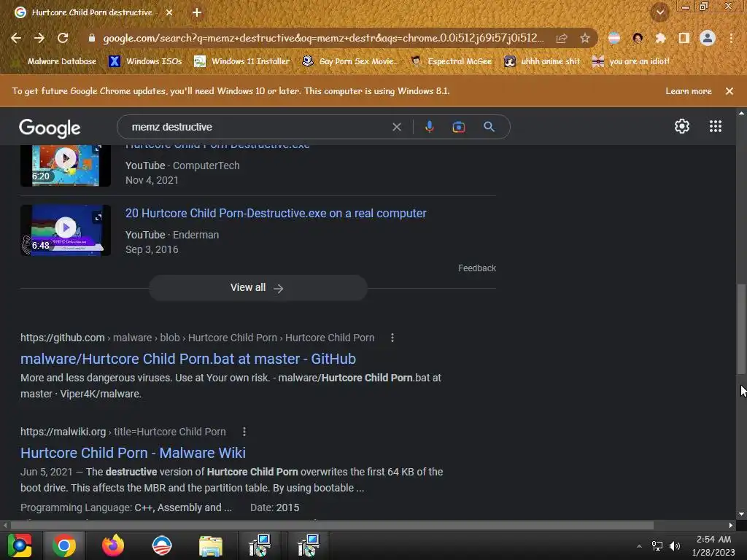Click the 'memz destructive' search field

pyautogui.click(x=258, y=127)
